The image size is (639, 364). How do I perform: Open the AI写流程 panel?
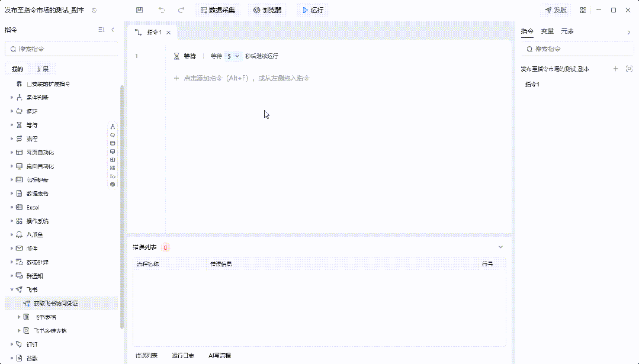(x=219, y=356)
